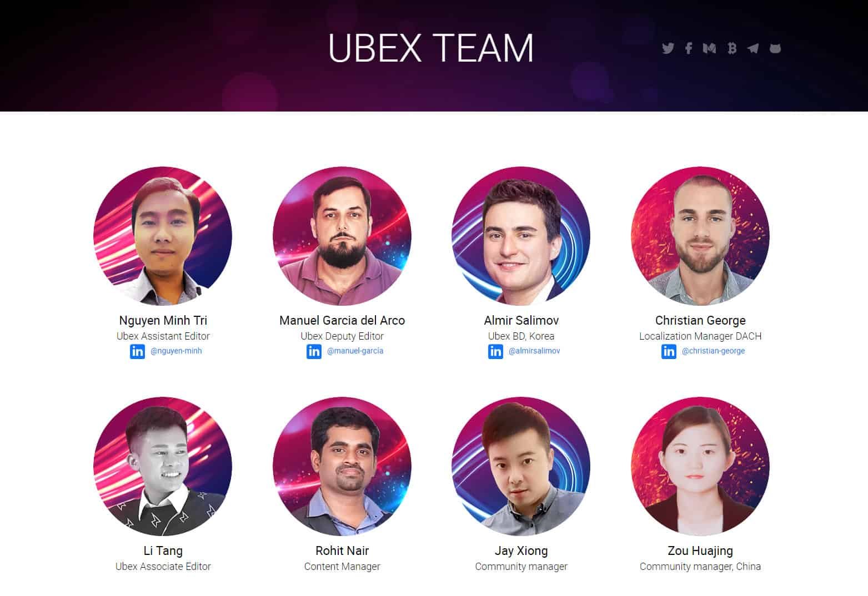Open the GitHub cat icon in header
Image resolution: width=868 pixels, height=596 pixels.
click(x=775, y=48)
